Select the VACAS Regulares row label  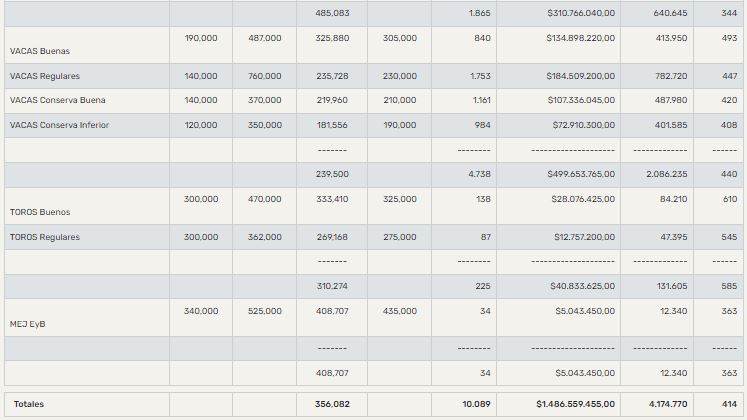tap(44, 76)
